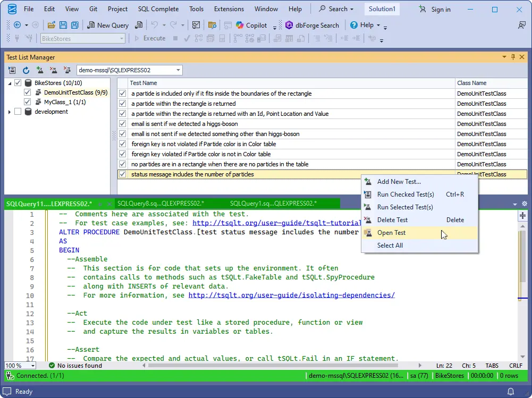Pin the Test List Manager panel
The height and width of the screenshot is (398, 532).
512,57
